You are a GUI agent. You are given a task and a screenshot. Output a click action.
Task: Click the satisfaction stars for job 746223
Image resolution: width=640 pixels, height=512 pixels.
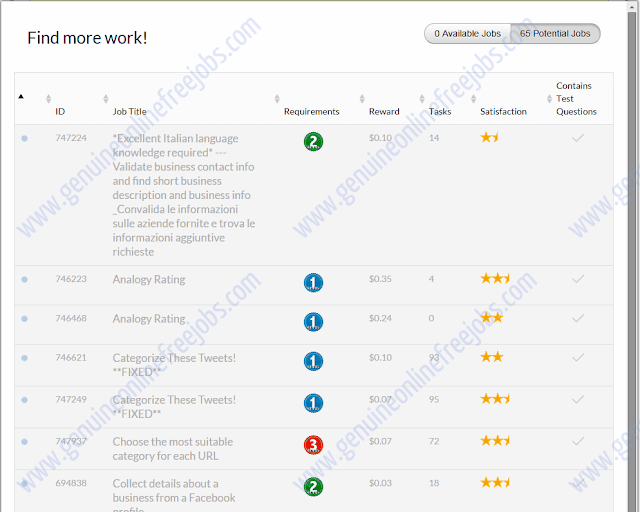pyautogui.click(x=495, y=278)
